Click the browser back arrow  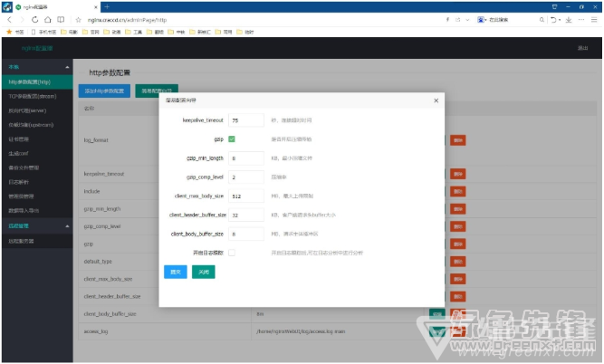click(10, 20)
